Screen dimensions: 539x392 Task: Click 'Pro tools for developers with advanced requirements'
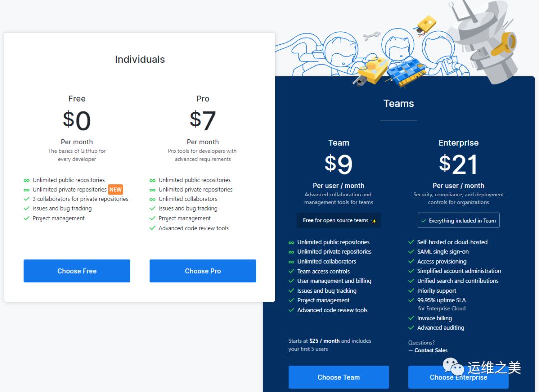point(202,155)
